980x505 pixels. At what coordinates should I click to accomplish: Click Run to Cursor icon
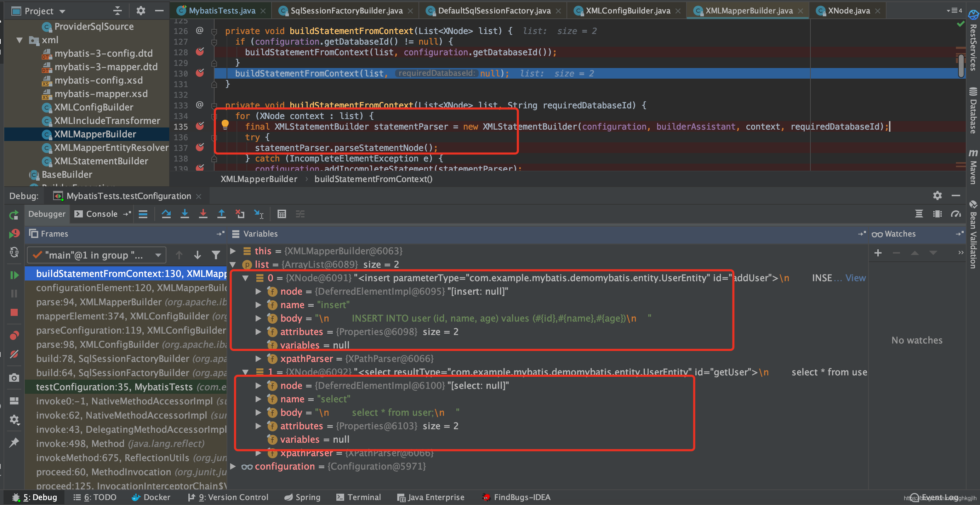click(x=259, y=214)
